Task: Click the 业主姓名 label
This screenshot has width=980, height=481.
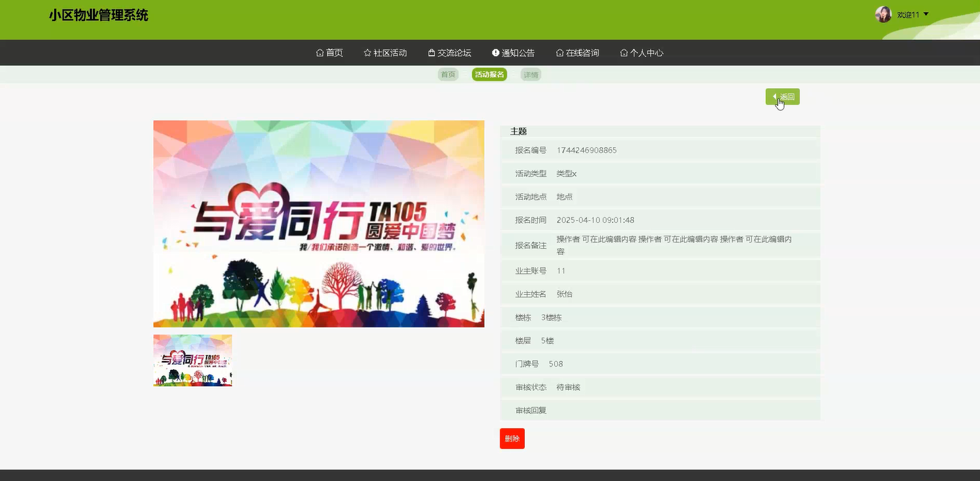Action: (531, 294)
